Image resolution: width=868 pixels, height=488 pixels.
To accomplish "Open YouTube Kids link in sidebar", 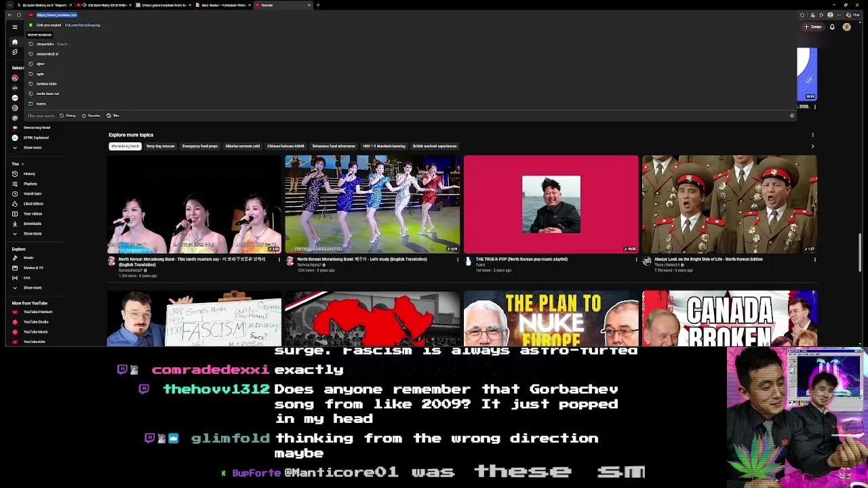I will pos(28,342).
